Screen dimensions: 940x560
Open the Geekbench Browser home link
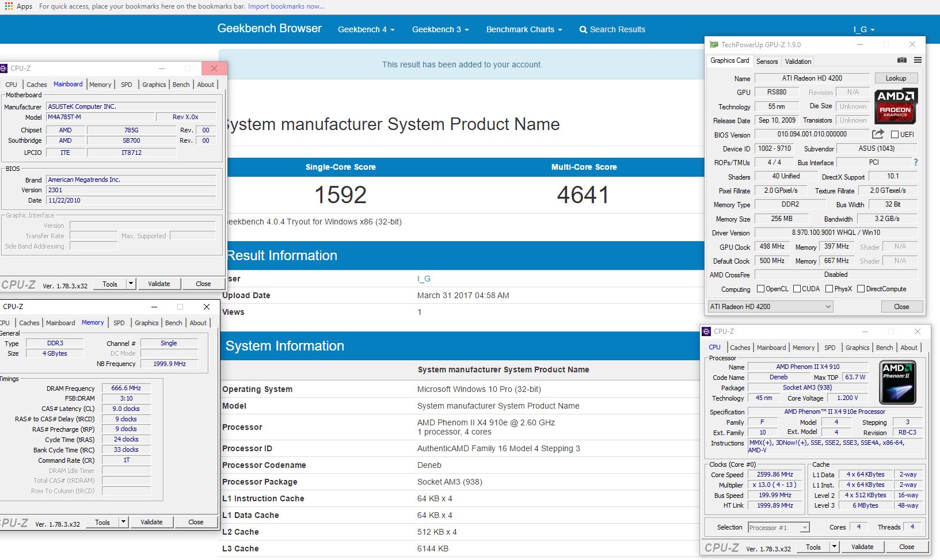[269, 28]
